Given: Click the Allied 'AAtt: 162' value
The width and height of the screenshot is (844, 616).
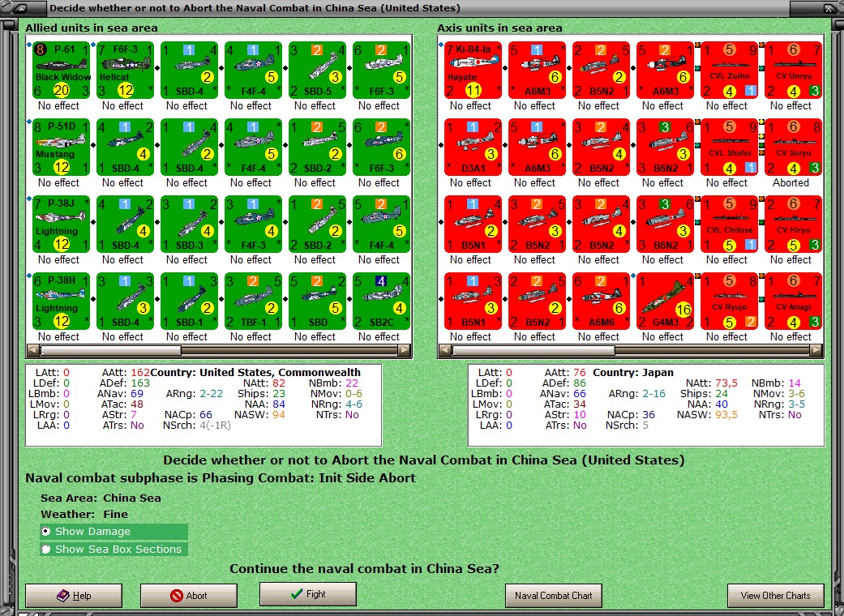Looking at the screenshot, I should (126, 372).
